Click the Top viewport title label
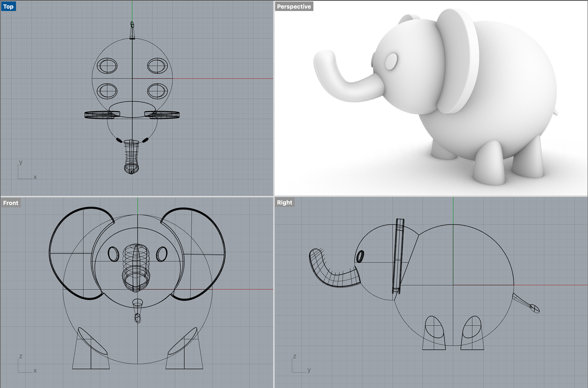Image resolution: width=588 pixels, height=388 pixels. [8, 6]
